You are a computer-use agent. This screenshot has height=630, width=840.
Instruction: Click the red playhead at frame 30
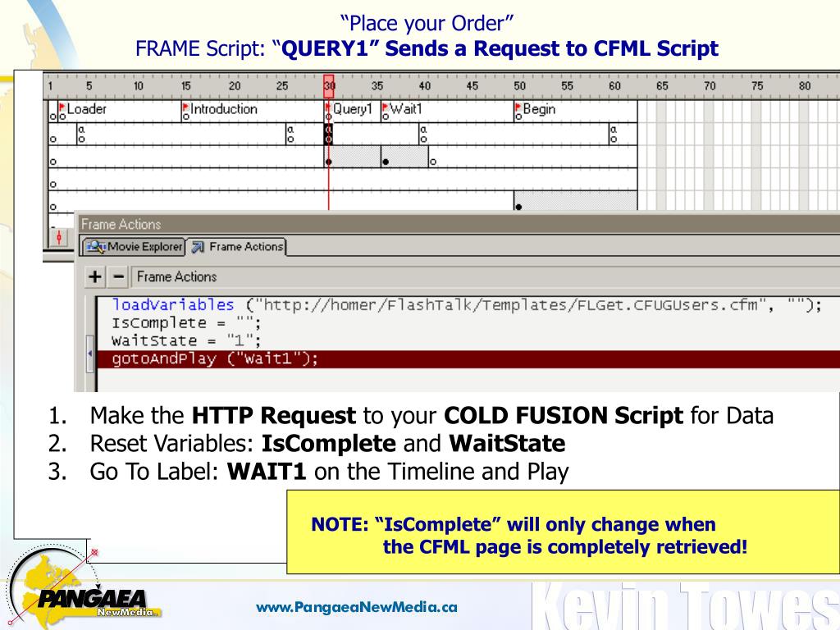(329, 86)
